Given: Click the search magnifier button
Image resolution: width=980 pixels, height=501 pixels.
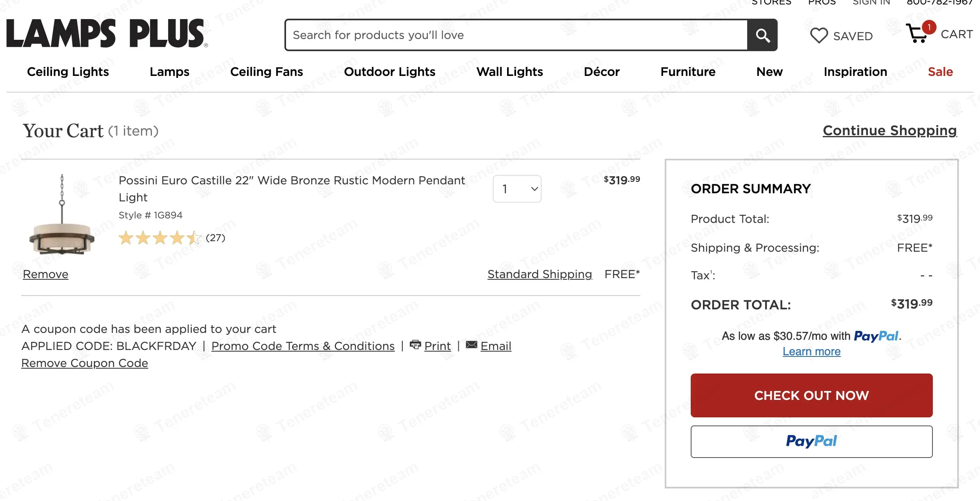Looking at the screenshot, I should pyautogui.click(x=762, y=35).
